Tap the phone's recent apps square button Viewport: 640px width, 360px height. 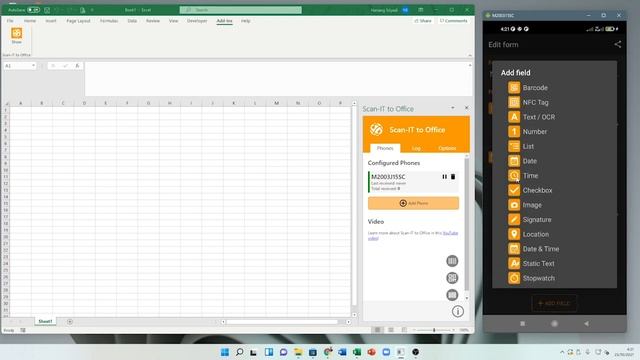522,323
